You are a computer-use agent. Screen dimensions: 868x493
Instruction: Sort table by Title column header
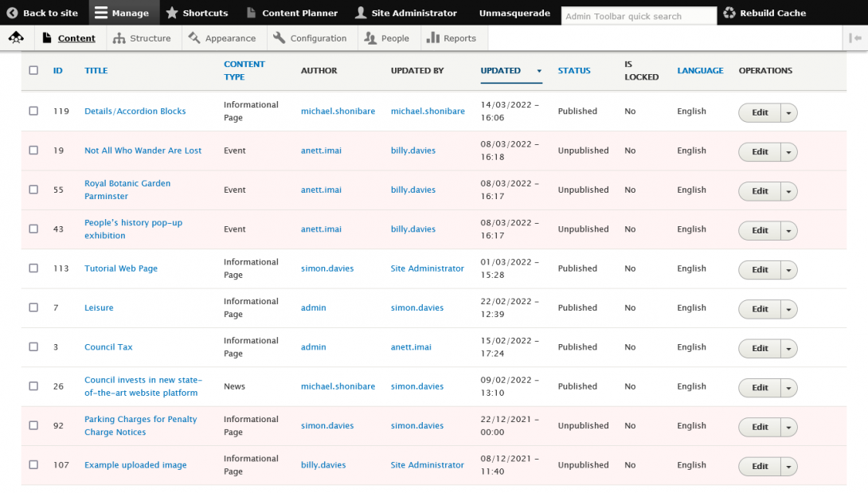click(96, 70)
